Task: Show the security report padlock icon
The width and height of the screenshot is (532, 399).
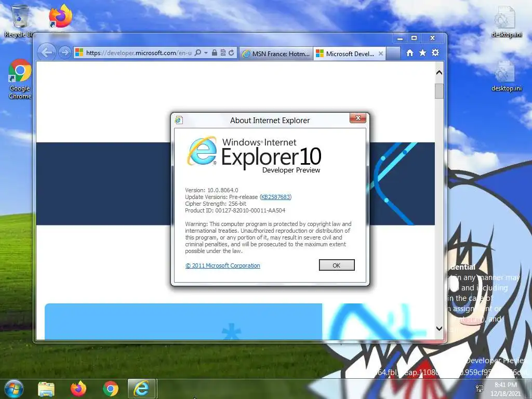Action: [215, 52]
